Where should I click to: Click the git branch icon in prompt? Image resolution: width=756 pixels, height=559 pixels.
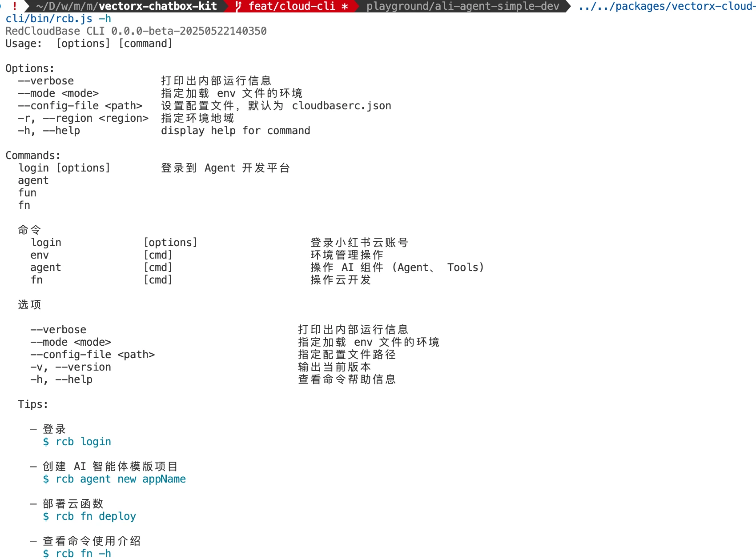(x=239, y=6)
